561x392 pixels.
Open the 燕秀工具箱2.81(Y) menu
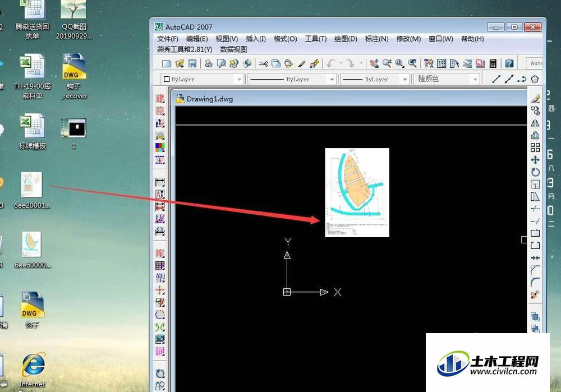pyautogui.click(x=185, y=49)
